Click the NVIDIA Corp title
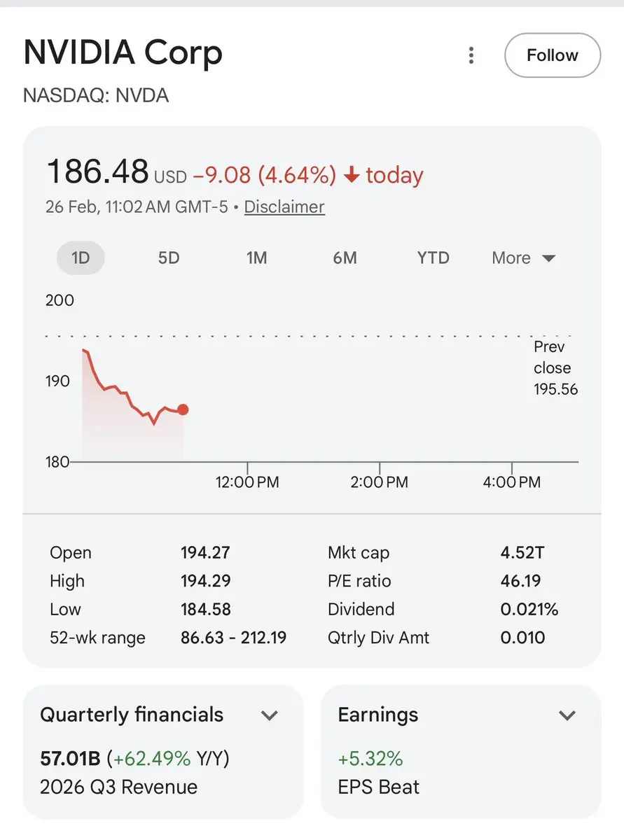The image size is (624, 840). pyautogui.click(x=123, y=53)
